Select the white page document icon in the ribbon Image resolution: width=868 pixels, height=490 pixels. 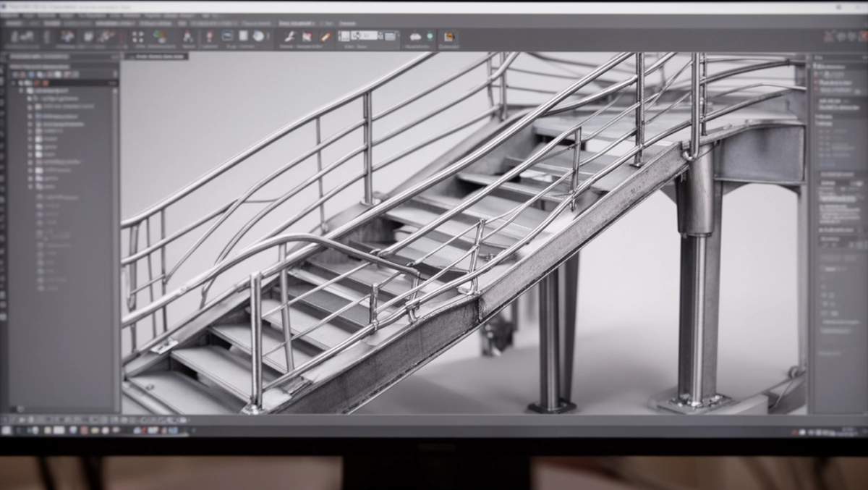244,36
